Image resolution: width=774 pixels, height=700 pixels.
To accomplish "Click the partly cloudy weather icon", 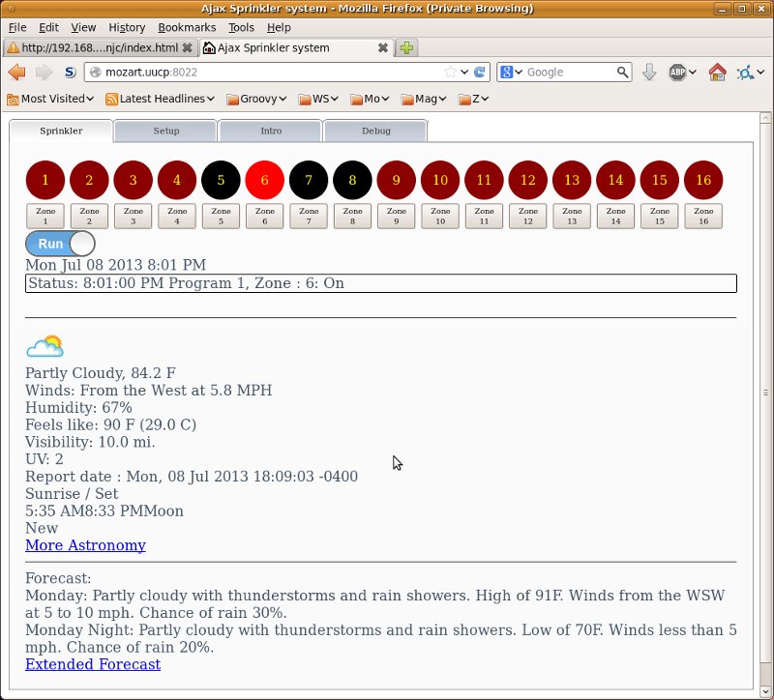I will tap(45, 344).
